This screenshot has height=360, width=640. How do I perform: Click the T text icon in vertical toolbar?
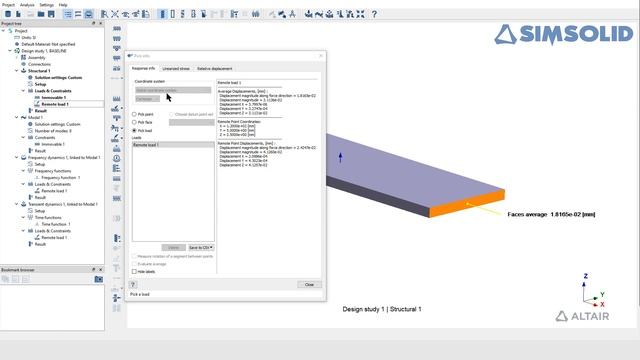point(116,268)
